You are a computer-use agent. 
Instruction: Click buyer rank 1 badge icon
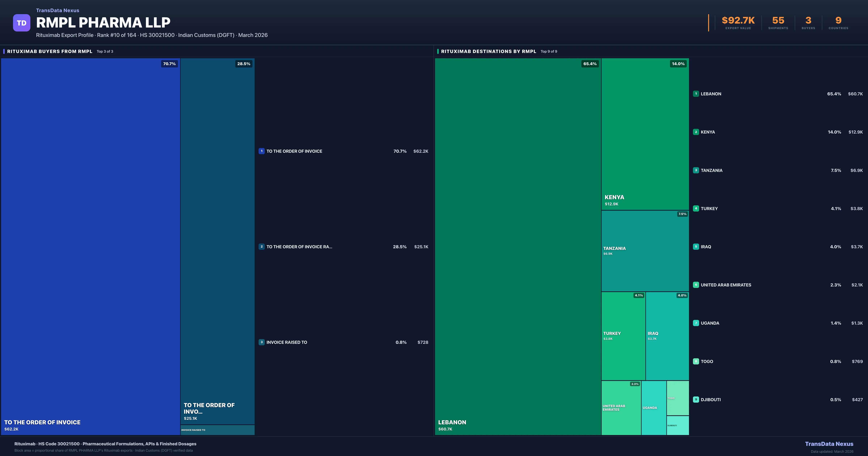point(261,151)
